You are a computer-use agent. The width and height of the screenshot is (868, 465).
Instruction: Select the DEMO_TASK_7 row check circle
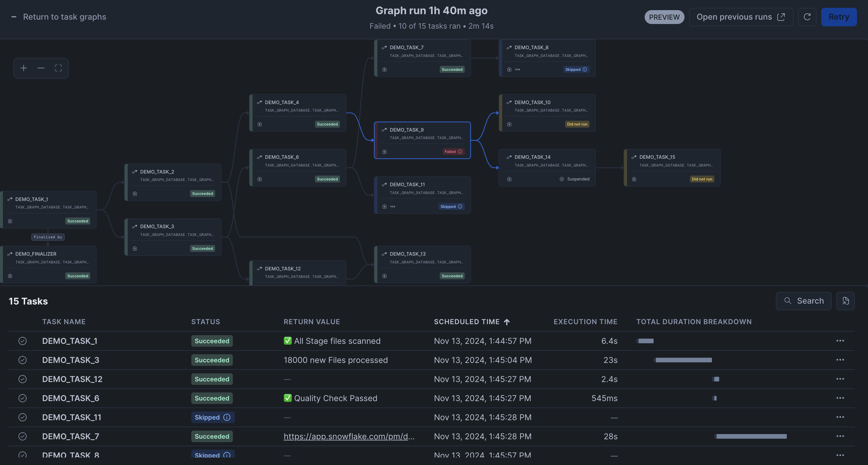click(23, 436)
